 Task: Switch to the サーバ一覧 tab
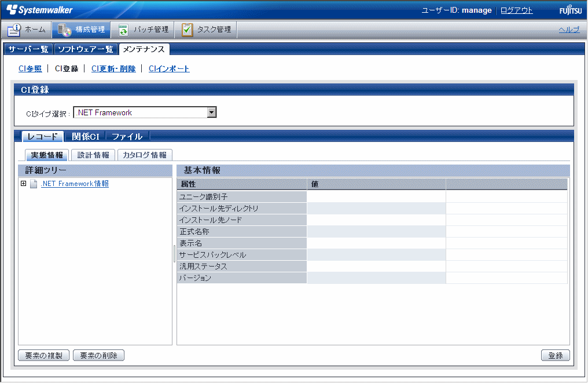(28, 49)
